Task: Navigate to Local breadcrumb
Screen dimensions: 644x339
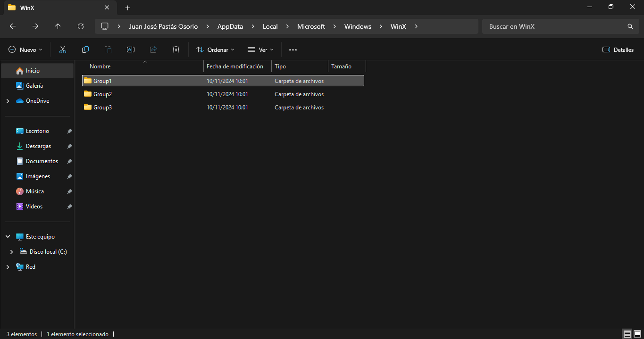Action: point(270,26)
